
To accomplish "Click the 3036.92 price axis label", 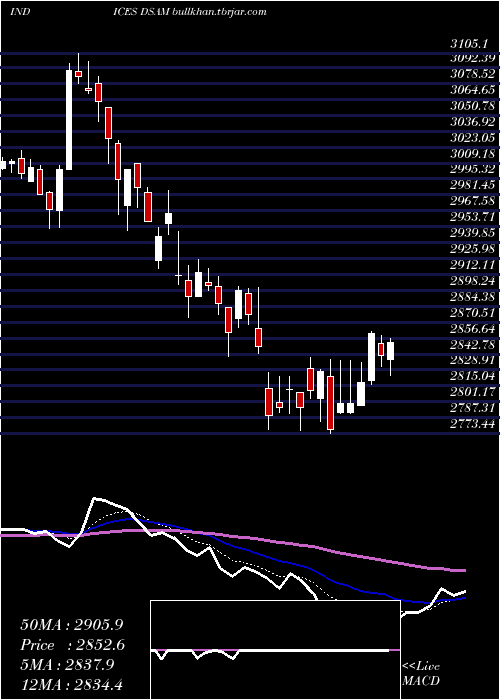I will point(473,122).
